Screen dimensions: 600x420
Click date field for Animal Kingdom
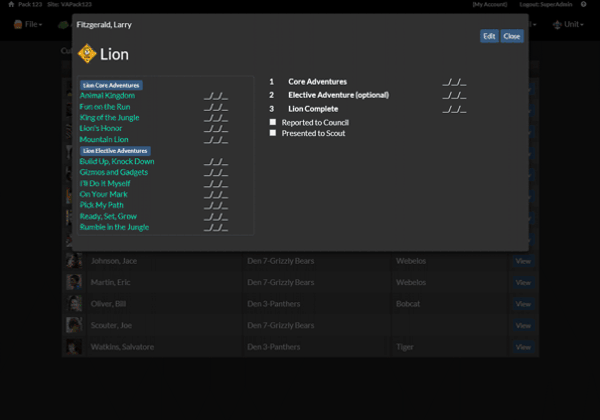216,96
